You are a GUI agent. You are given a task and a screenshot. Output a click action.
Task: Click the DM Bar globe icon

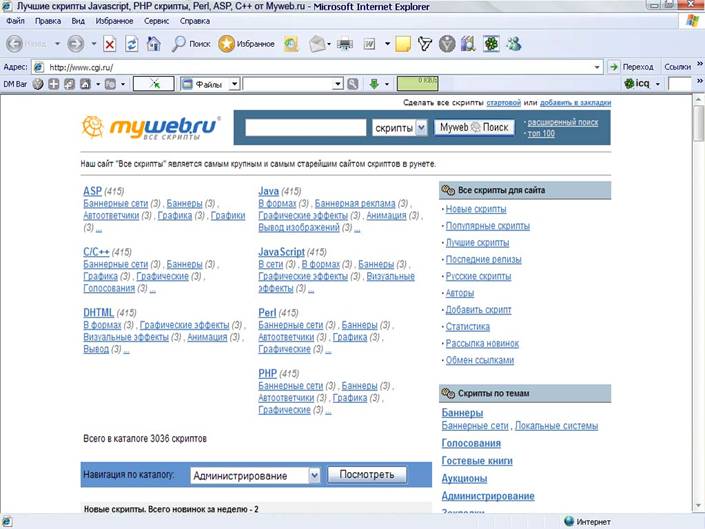(38, 84)
